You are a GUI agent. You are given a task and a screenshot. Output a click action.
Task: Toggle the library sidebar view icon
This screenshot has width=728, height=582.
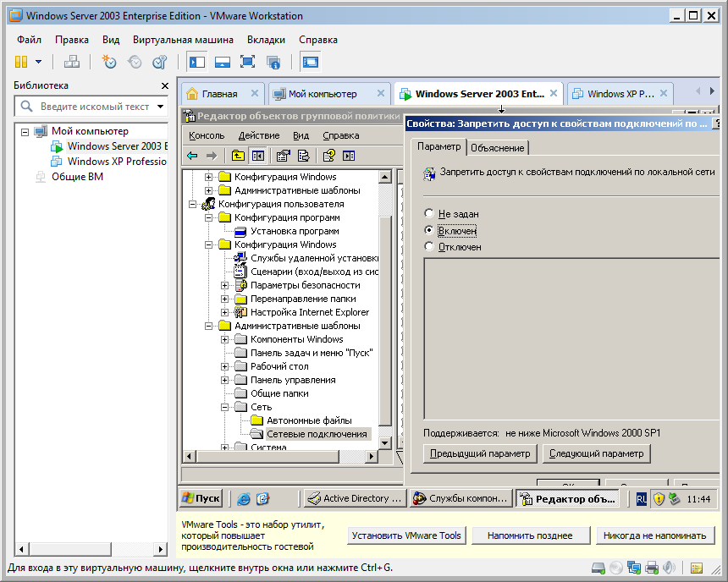pyautogui.click(x=197, y=62)
